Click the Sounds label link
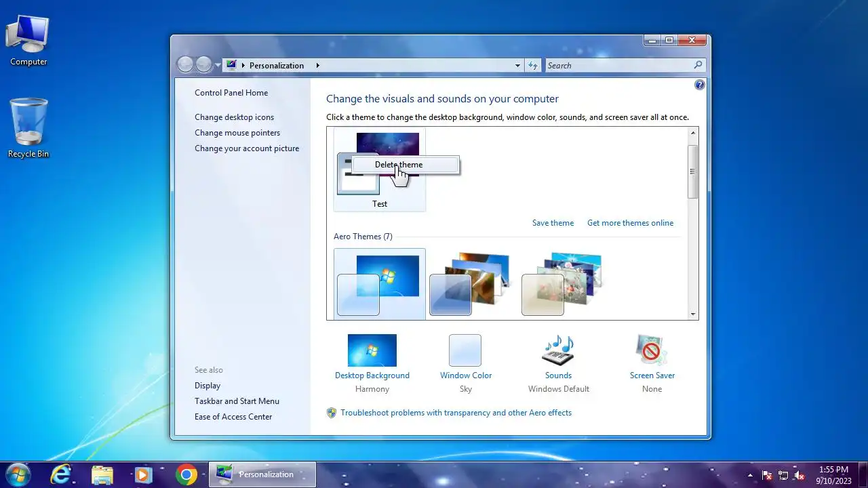Viewport: 868px width, 488px height. click(558, 375)
